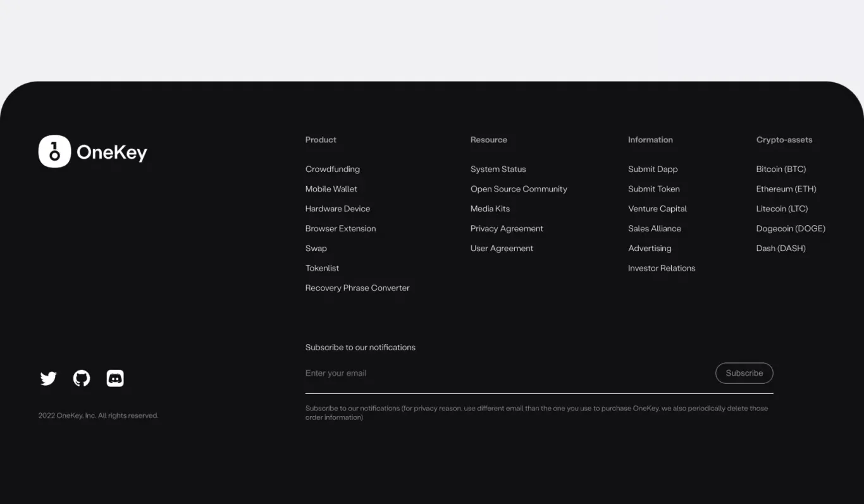Screen dimensions: 864x504
Task: Click the OneKey brand name text
Action: tap(112, 152)
